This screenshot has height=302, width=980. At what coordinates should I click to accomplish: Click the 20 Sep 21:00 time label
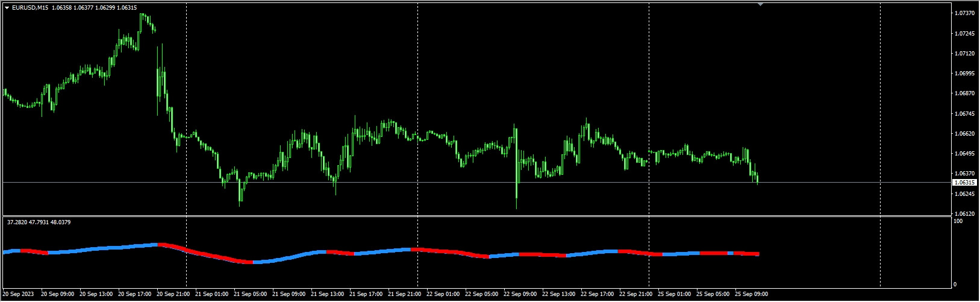click(173, 294)
